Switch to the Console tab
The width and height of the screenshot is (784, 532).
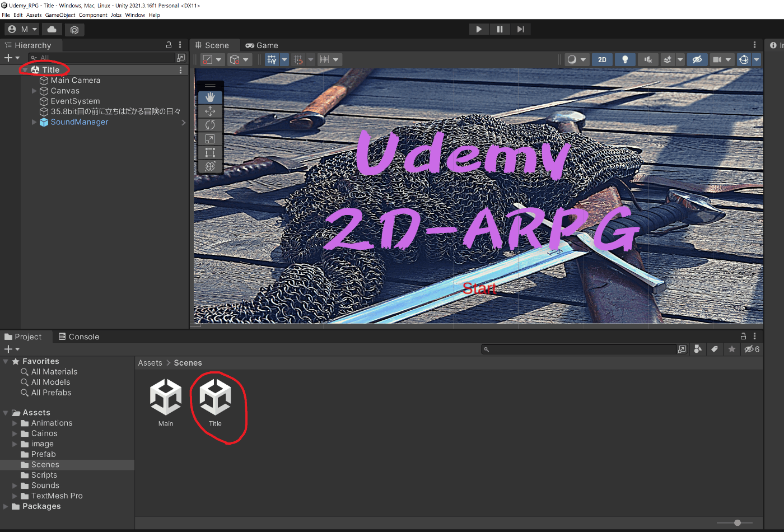tap(79, 337)
